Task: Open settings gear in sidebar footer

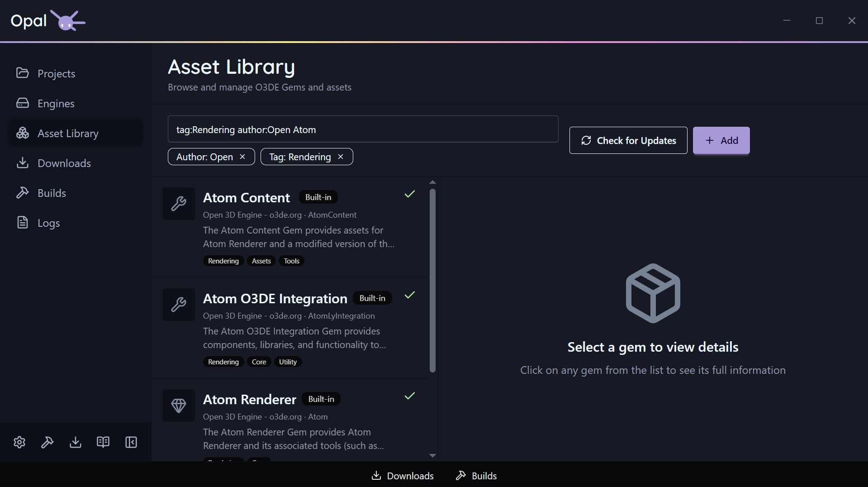Action: (x=19, y=442)
